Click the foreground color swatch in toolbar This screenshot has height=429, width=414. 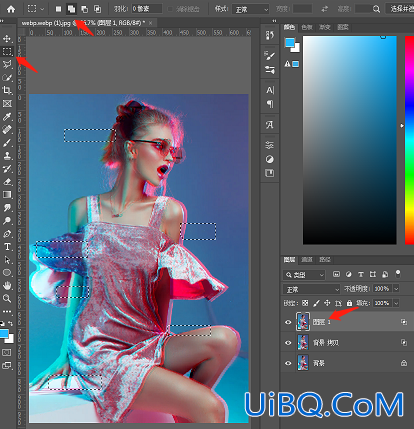pos(4,334)
